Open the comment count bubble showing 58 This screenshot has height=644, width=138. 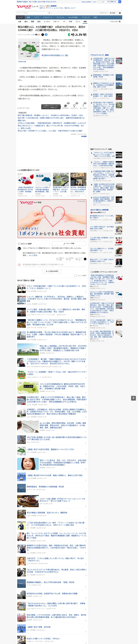33,35
